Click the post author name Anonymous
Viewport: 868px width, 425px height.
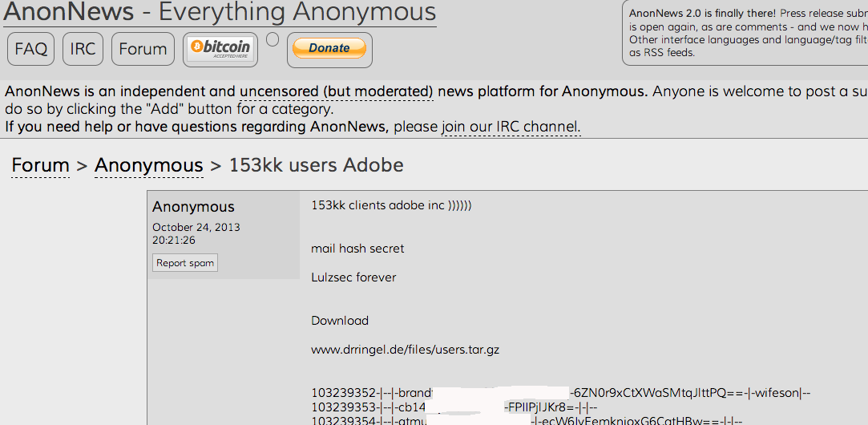193,207
